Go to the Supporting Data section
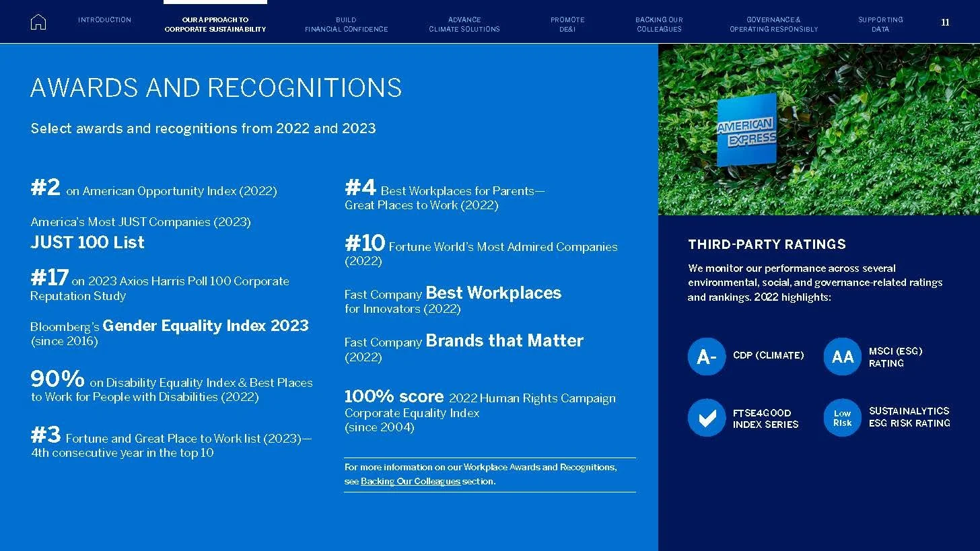Screen dimensions: 980x551 click(x=880, y=25)
